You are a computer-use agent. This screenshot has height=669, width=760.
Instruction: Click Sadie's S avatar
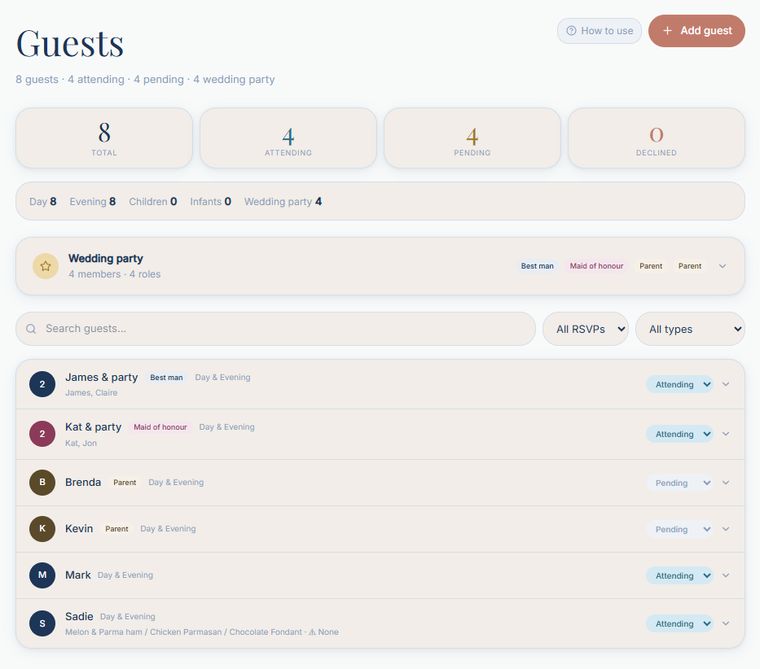pyautogui.click(x=42, y=623)
